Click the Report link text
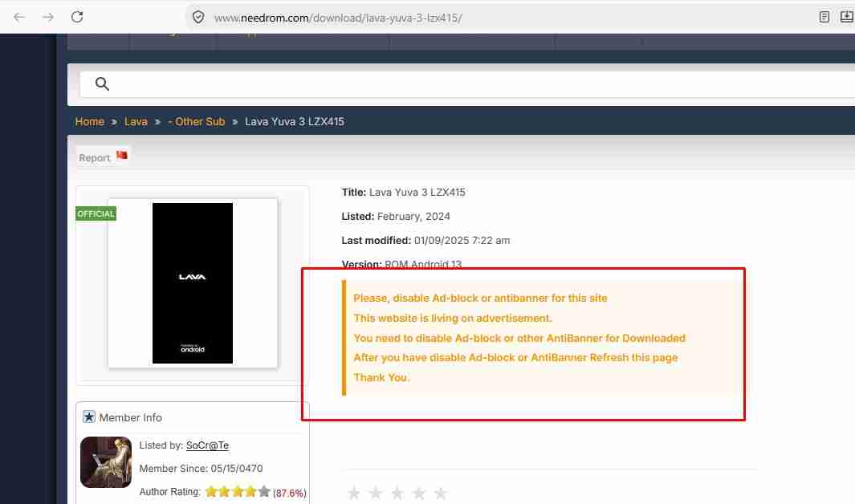855x504 pixels. coord(95,158)
